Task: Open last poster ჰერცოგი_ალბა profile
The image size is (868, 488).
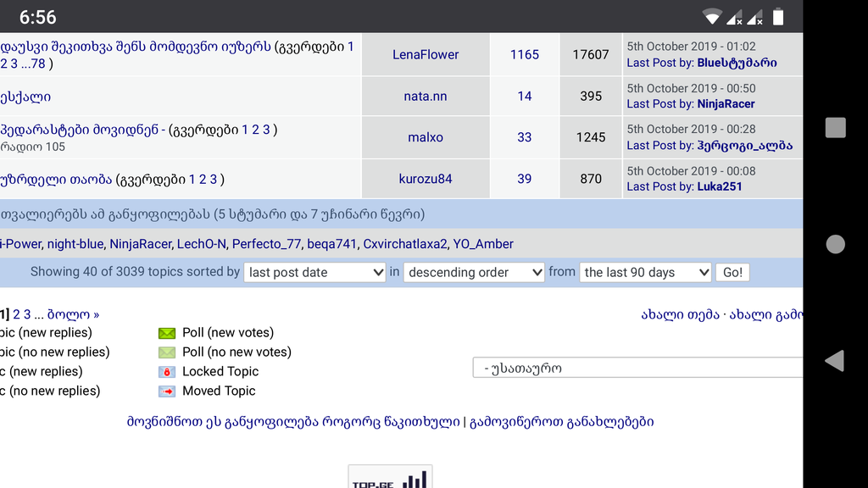Action: 744,146
